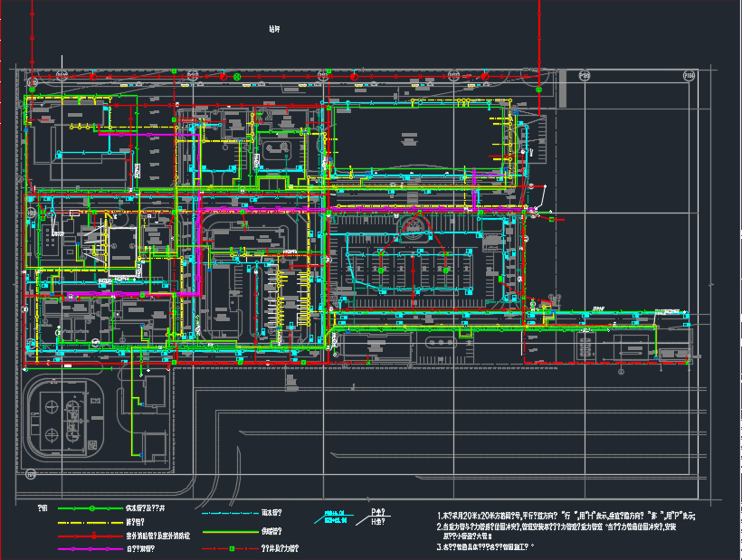The image size is (742, 560).
Task: Select the small title text above the drawing
Action: click(x=274, y=29)
